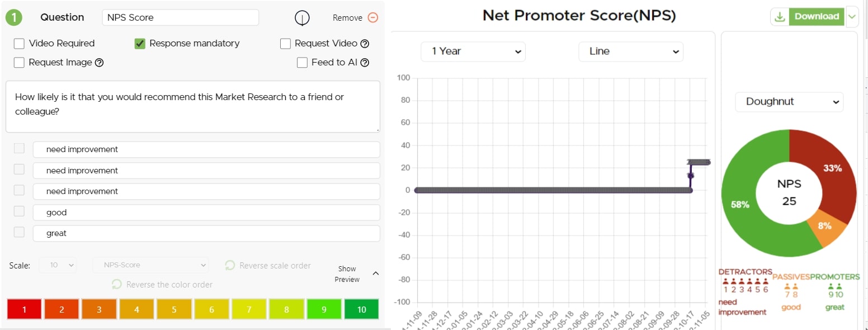Open the Doughnut chart type dropdown
The width and height of the screenshot is (868, 330).
pyautogui.click(x=789, y=102)
